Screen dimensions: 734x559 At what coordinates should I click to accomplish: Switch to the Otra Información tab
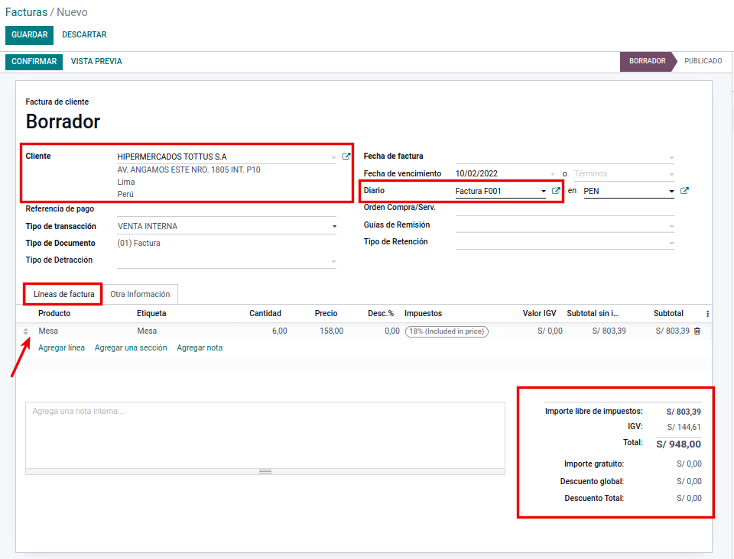coord(140,294)
